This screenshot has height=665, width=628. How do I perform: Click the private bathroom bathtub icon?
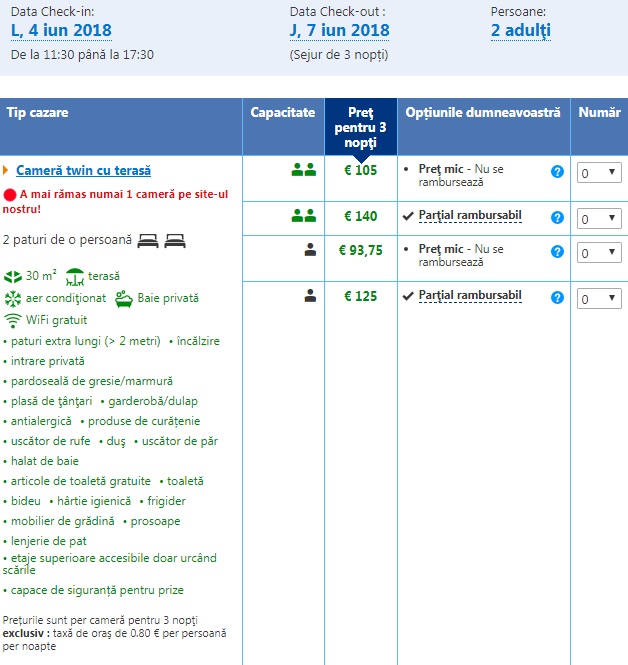124,298
